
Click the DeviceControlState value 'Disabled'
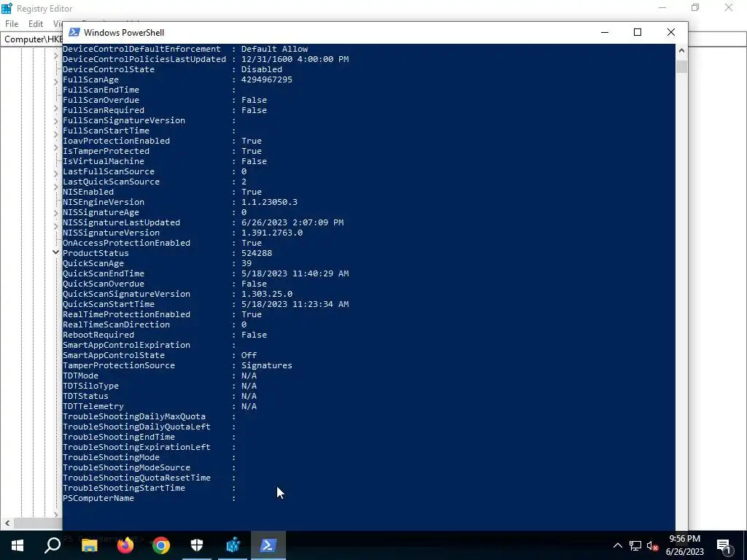[x=262, y=69]
